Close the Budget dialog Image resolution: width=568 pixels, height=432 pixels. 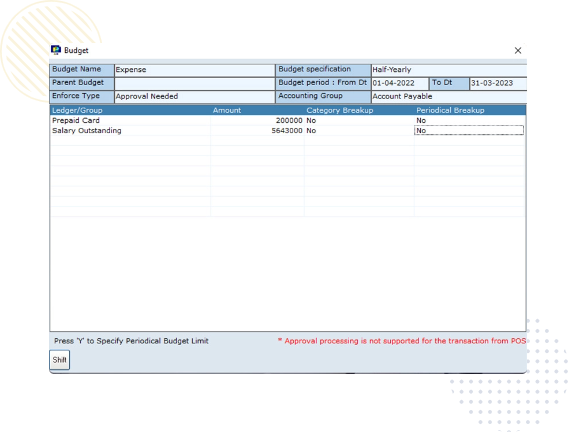pyautogui.click(x=518, y=50)
